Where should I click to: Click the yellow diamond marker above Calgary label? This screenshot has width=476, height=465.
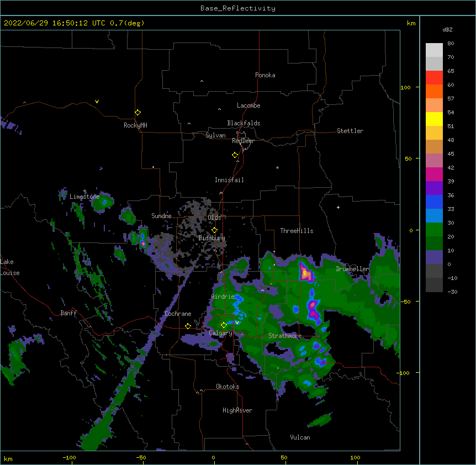point(224,325)
